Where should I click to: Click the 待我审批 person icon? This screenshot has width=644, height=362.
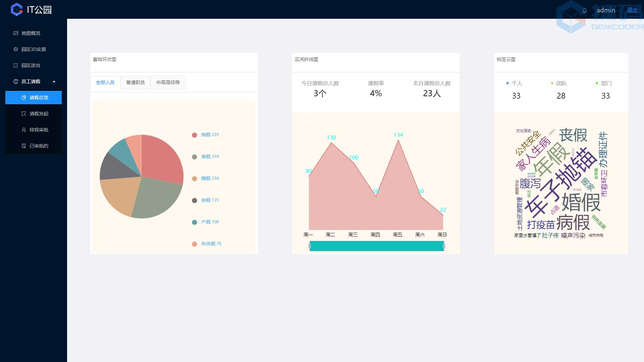click(23, 130)
